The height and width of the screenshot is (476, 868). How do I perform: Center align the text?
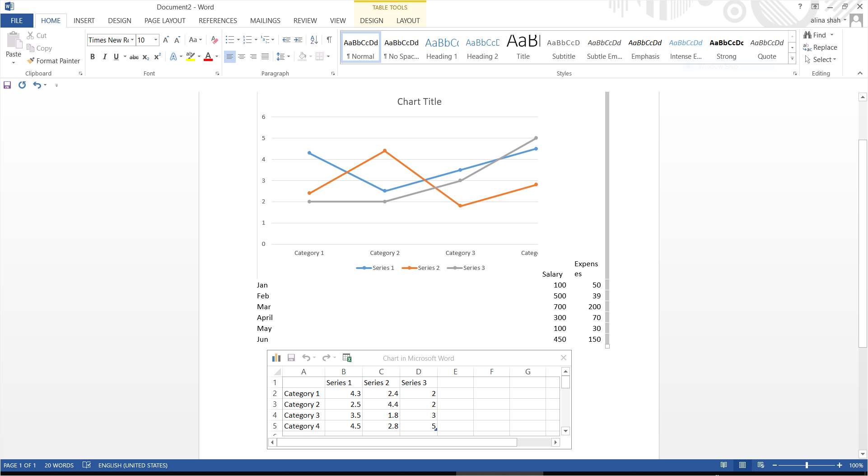(242, 57)
